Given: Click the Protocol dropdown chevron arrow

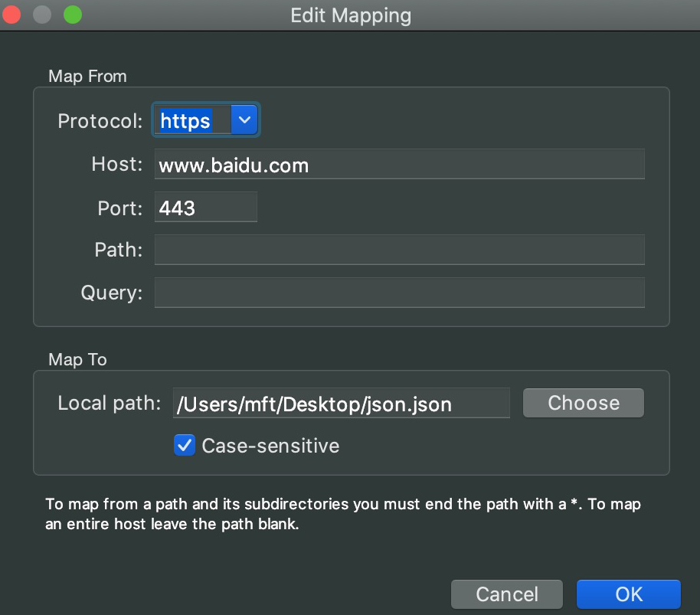Looking at the screenshot, I should pos(244,119).
